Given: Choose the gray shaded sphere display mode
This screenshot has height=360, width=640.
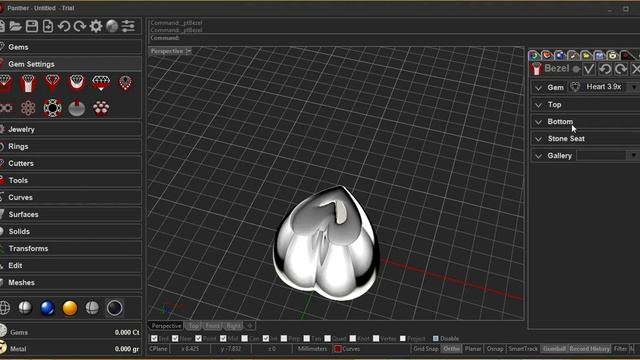Looking at the screenshot, I should (25, 308).
